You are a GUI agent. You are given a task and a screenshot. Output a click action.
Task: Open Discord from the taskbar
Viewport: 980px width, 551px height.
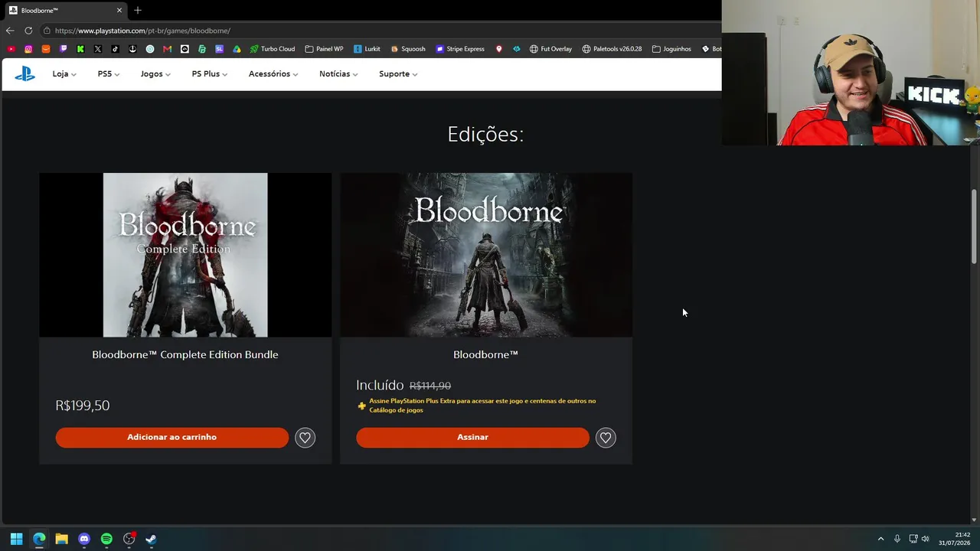pos(84,539)
